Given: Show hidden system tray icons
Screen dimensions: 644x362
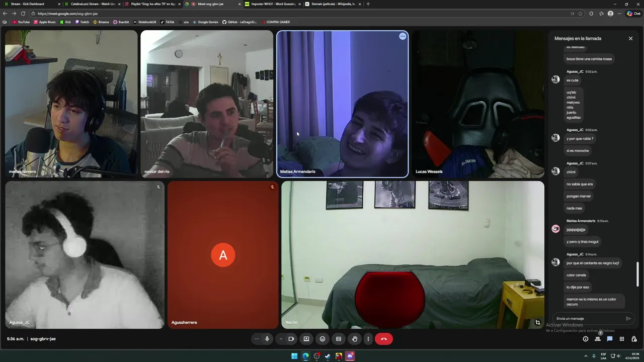Looking at the screenshot, I should (586, 356).
